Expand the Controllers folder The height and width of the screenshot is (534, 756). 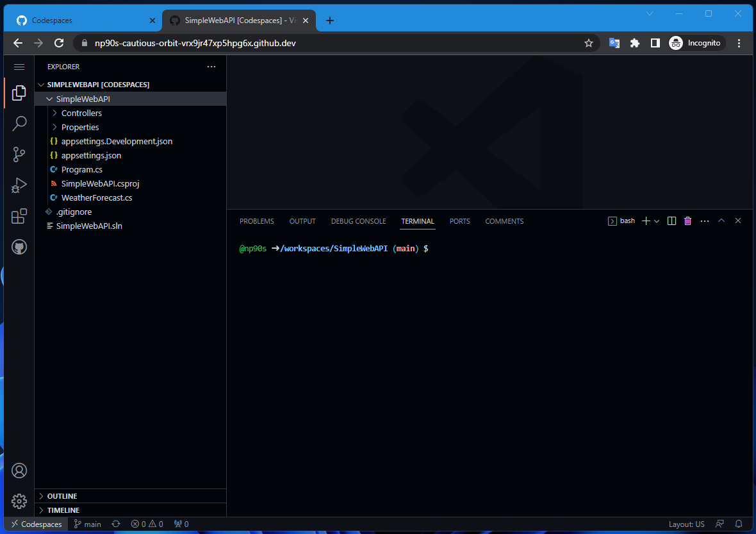130,113
